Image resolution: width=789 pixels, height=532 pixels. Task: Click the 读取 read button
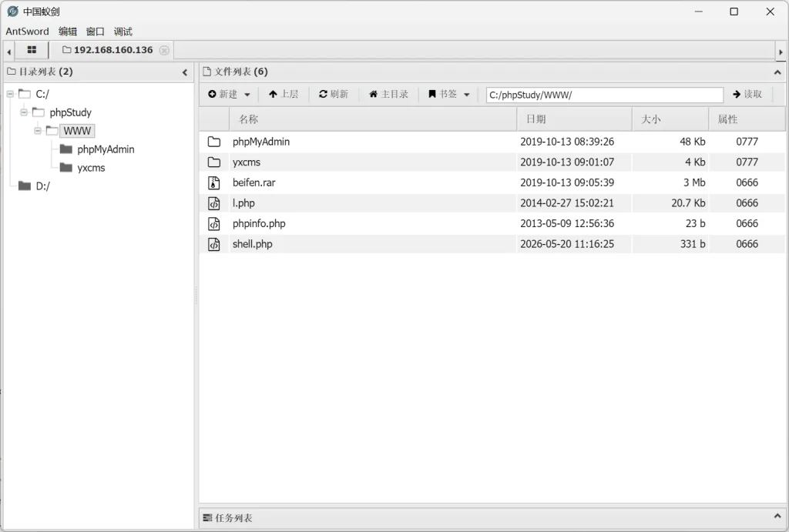pos(747,94)
